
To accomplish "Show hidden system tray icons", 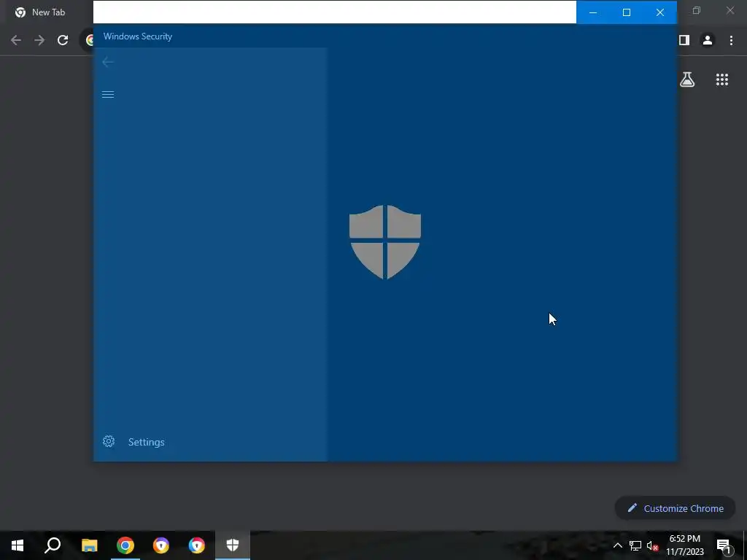I will click(617, 545).
